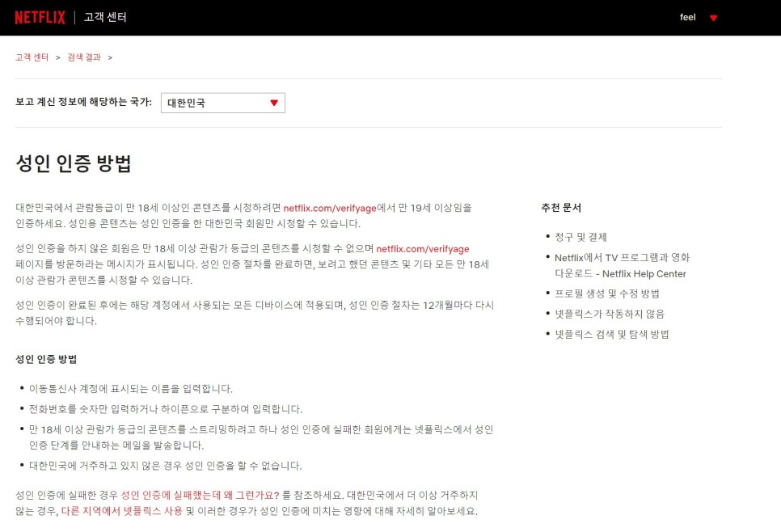Open the second-paragraph netflix.com/verifyage link
781x532 pixels.
tap(422, 248)
